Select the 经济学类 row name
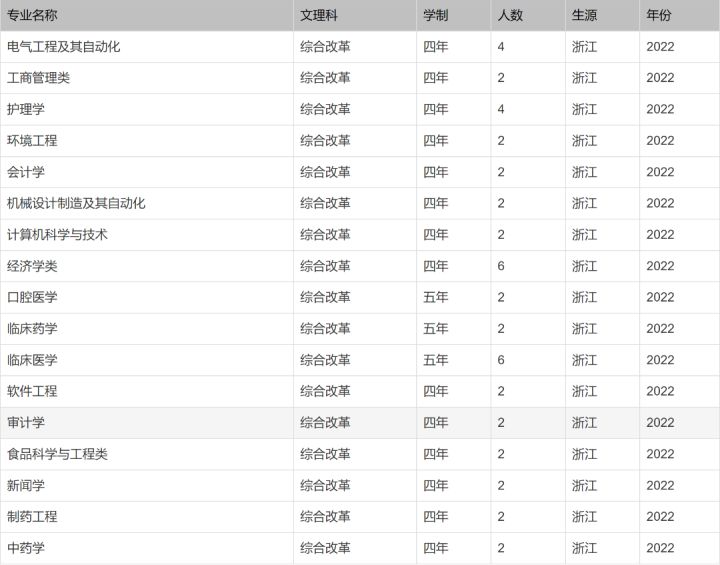The width and height of the screenshot is (720, 565). click(32, 266)
